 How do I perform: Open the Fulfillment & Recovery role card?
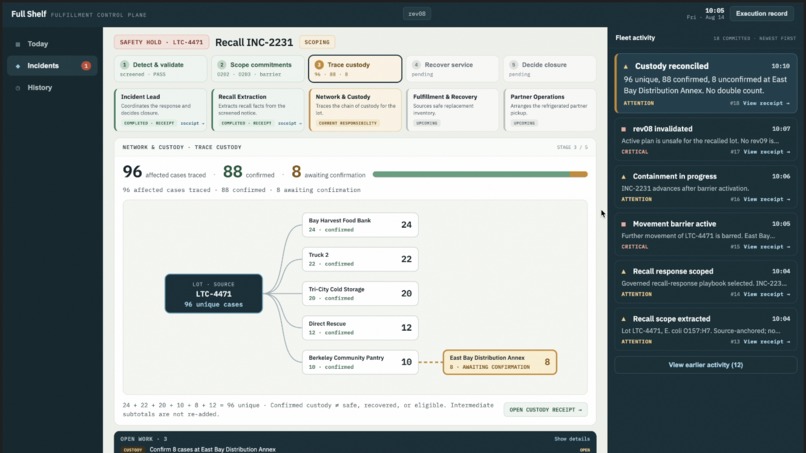pyautogui.click(x=452, y=110)
